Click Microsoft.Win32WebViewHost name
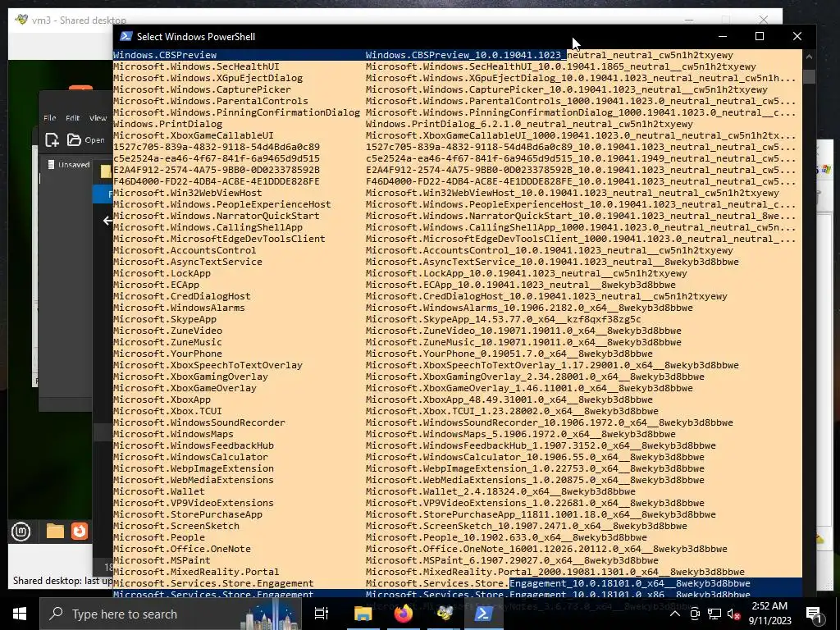 coord(188,193)
